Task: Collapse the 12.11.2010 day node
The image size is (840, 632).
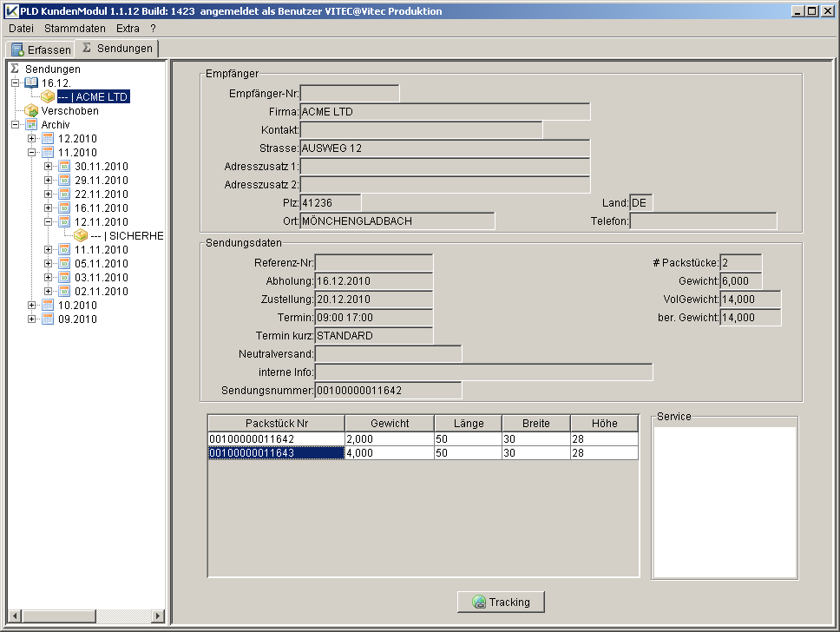Action: tap(49, 222)
